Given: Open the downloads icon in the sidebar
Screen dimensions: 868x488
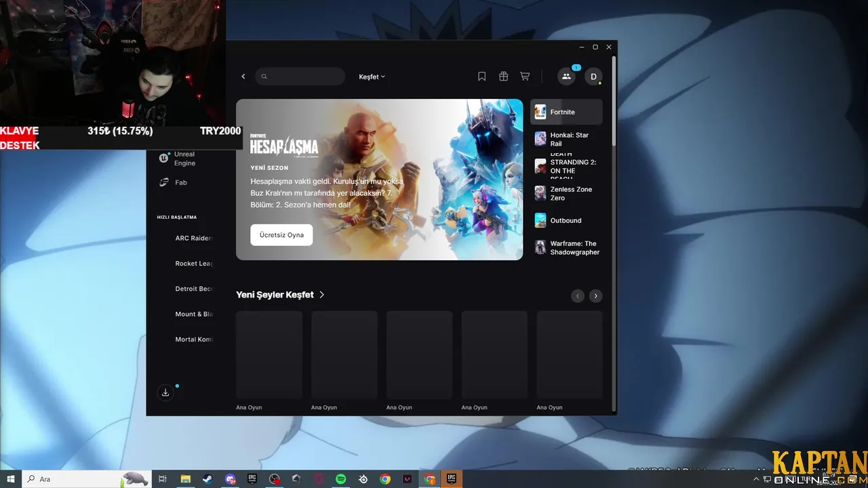Looking at the screenshot, I should [165, 392].
